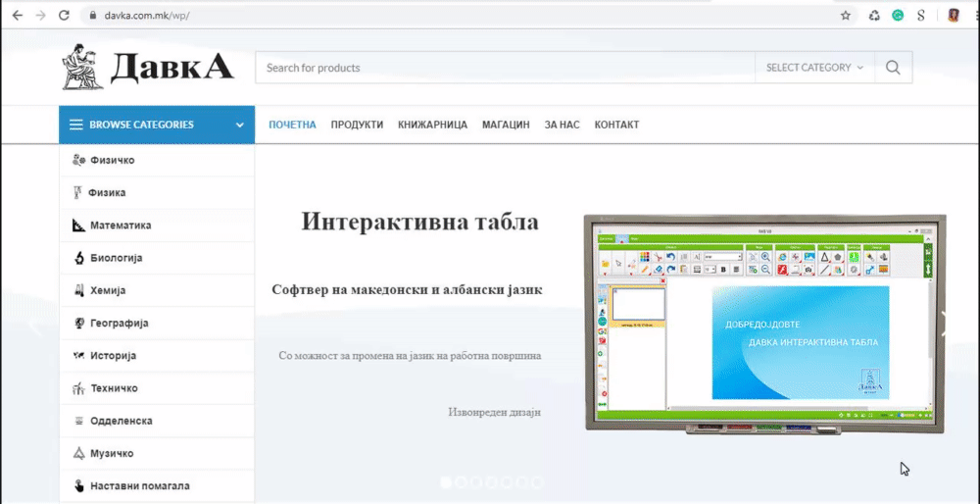The height and width of the screenshot is (504, 980).
Task: Collapse Browse Categories with the chevron
Action: (x=239, y=126)
